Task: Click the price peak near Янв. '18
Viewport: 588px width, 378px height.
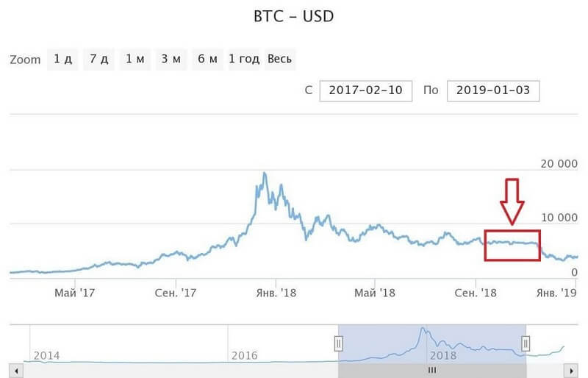Action: (264, 174)
